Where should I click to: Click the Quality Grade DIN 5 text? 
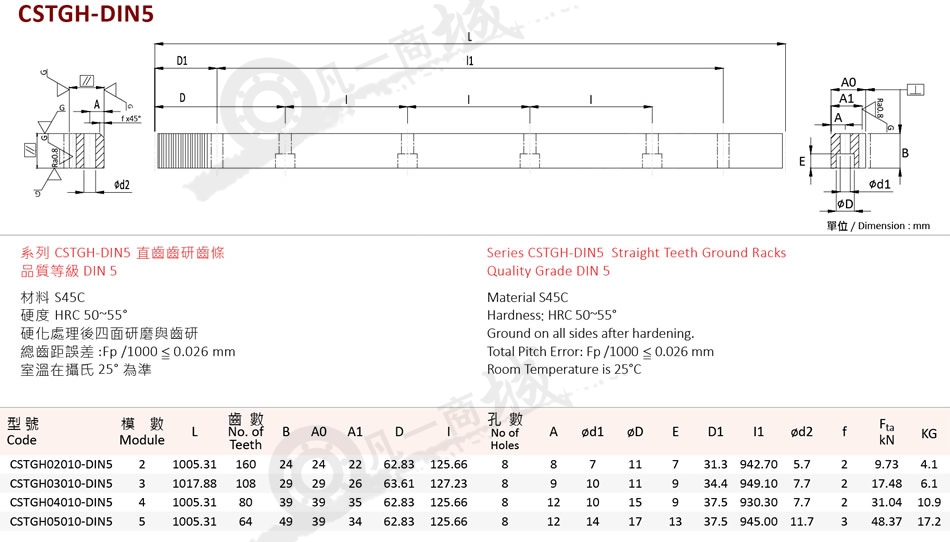(548, 271)
